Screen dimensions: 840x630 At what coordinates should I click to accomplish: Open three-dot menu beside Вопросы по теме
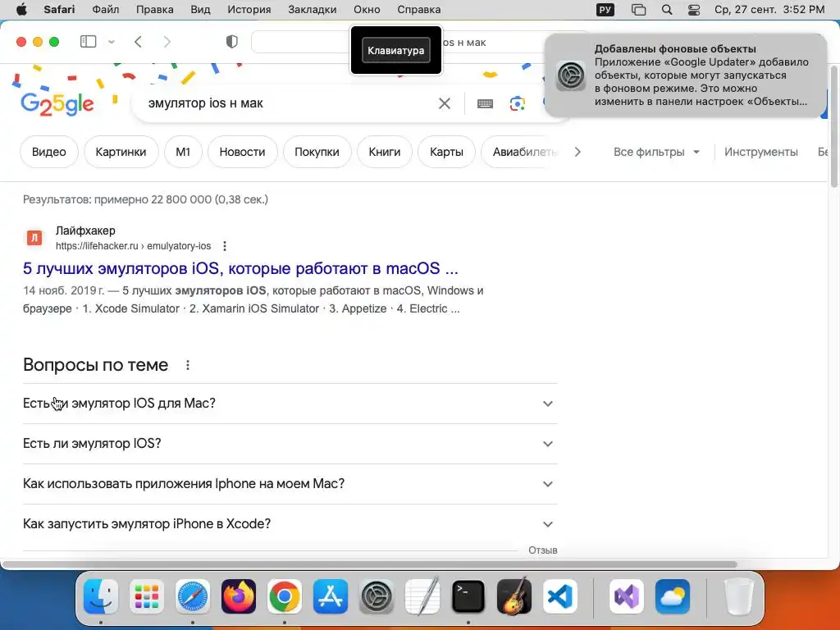(x=188, y=365)
